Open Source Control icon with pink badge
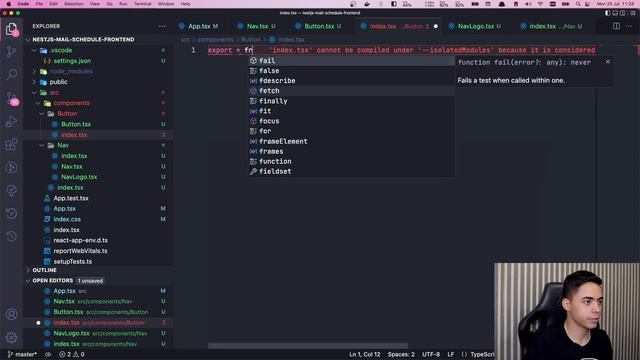This screenshot has width=640, height=360. coord(11,98)
